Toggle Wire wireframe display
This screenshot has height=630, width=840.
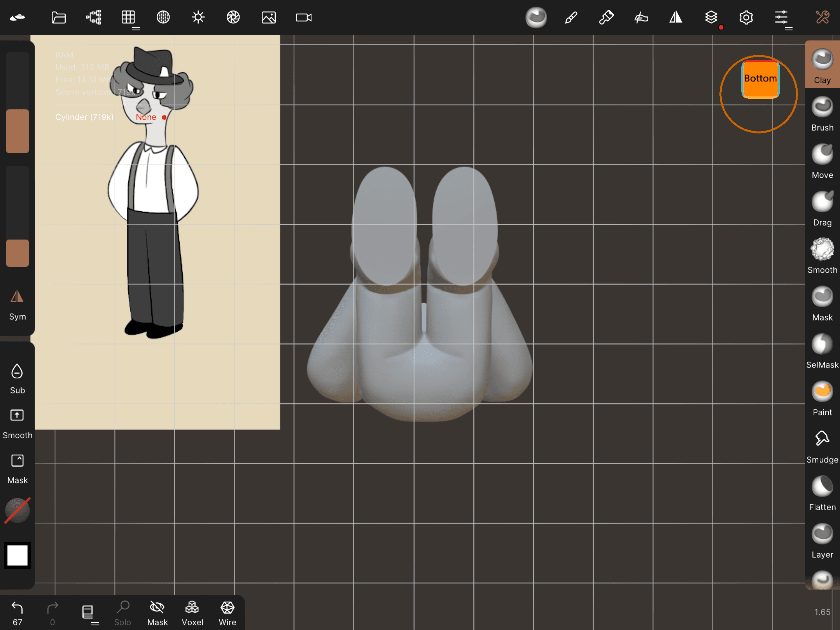[227, 613]
